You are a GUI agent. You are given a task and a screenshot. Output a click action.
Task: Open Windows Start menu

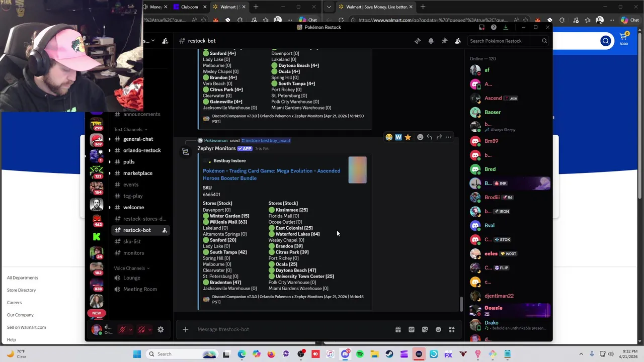[x=137, y=354]
